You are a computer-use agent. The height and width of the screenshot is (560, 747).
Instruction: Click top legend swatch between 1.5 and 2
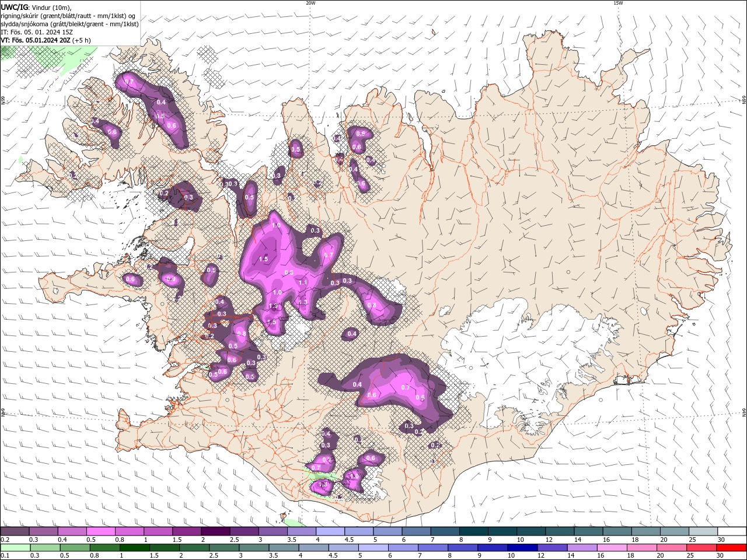pos(187,531)
